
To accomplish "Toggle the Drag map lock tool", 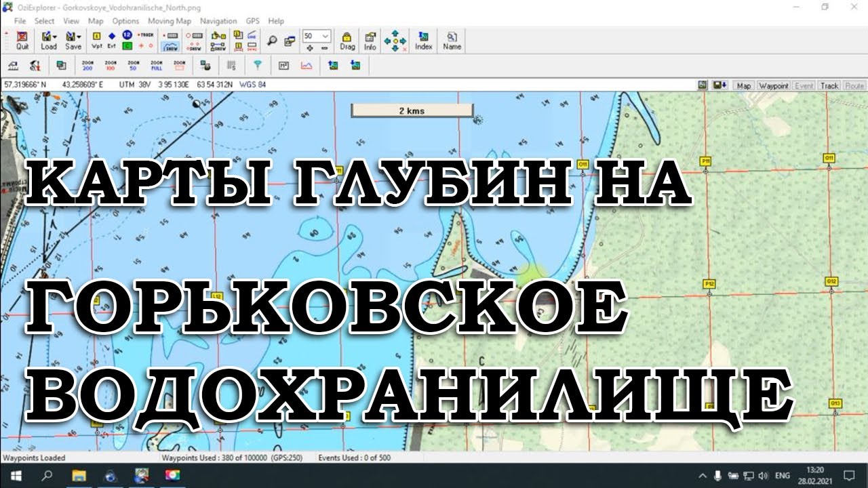I will pyautogui.click(x=347, y=41).
